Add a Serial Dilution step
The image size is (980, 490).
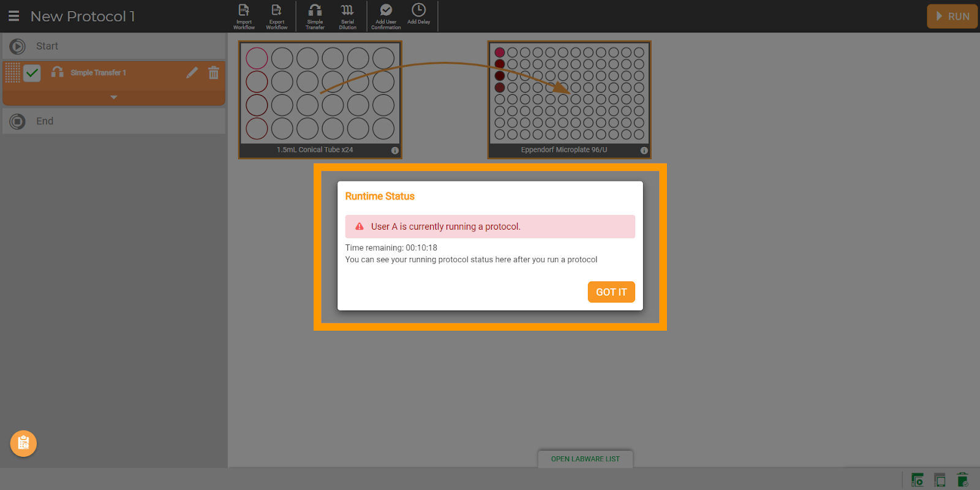(x=347, y=16)
